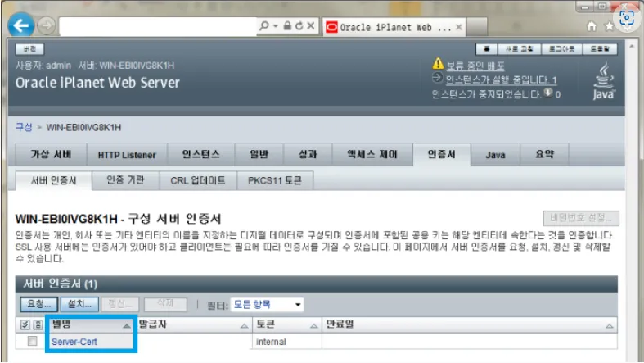644x363 pixels.
Task: Click the select-all rows icon in table header
Action: (x=25, y=325)
